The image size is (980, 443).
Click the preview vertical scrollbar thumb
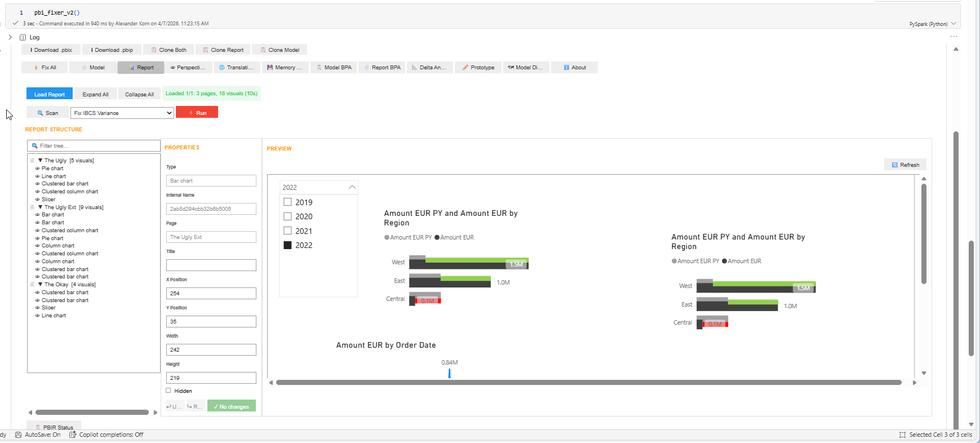(x=924, y=233)
